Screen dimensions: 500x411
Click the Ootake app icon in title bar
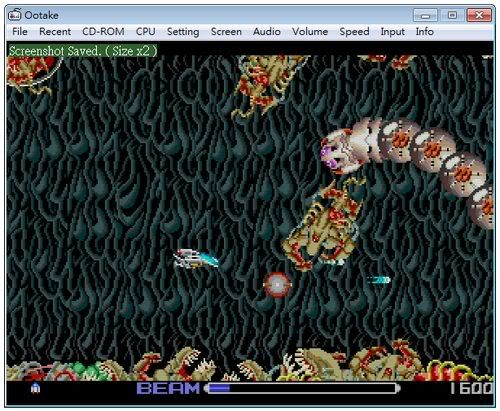click(15, 15)
